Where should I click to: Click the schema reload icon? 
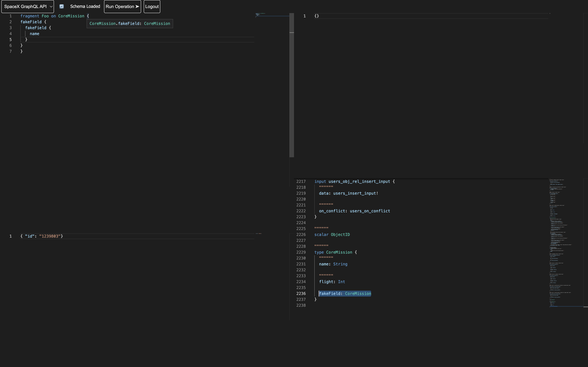click(x=62, y=7)
